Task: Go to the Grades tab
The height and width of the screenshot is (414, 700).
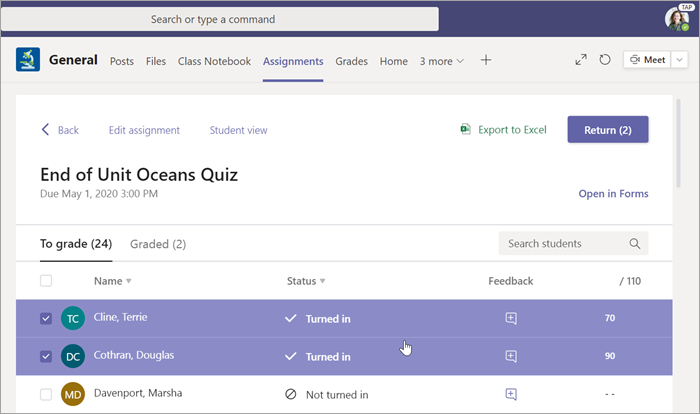Action: tap(351, 61)
